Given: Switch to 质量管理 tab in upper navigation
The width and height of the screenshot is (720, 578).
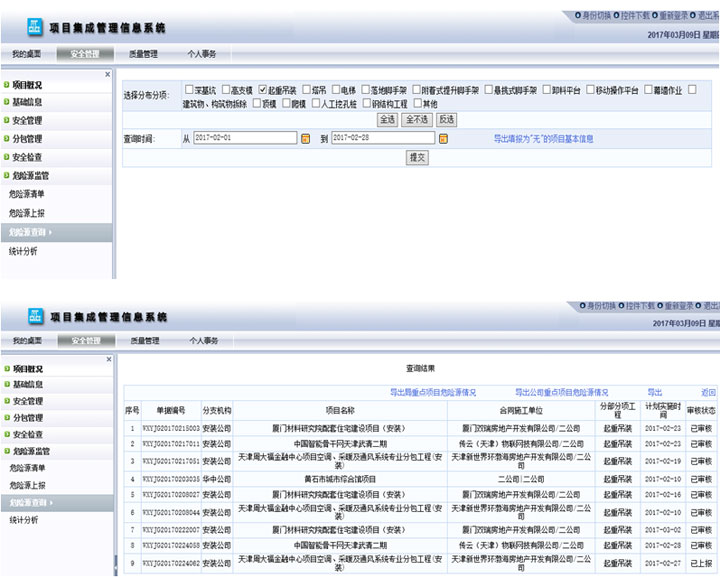Looking at the screenshot, I should [x=143, y=54].
